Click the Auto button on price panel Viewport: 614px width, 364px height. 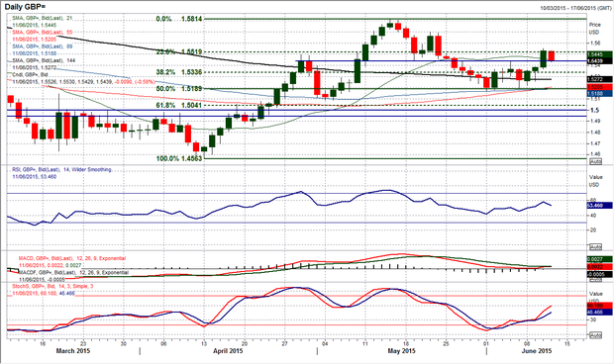[595, 161]
